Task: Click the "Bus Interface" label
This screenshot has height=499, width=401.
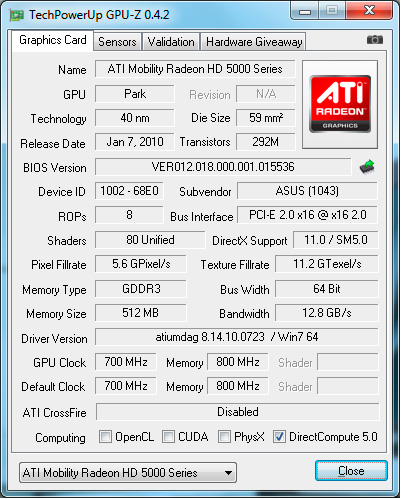Action: pos(202,217)
